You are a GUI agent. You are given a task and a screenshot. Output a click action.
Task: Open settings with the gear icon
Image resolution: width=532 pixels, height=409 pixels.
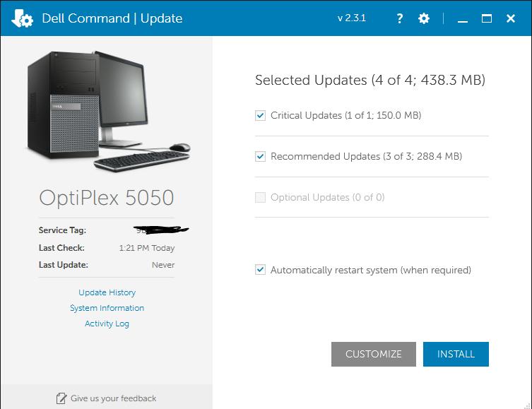pyautogui.click(x=424, y=18)
